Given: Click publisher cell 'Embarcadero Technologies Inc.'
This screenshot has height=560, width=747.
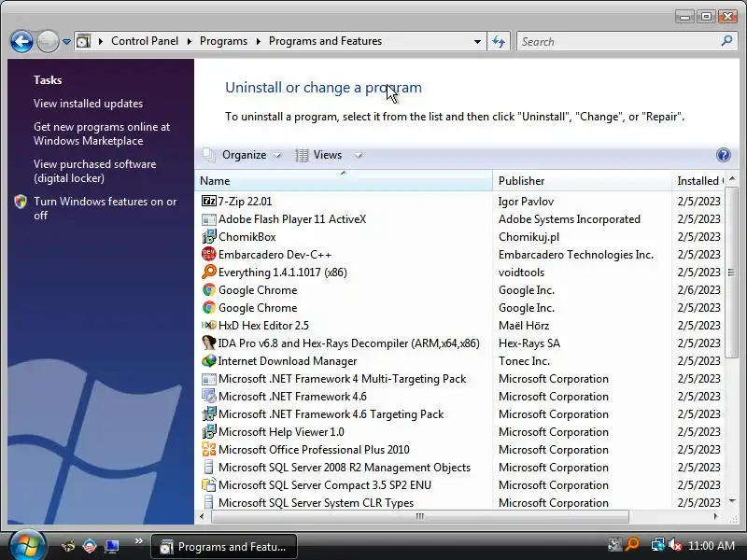Looking at the screenshot, I should [x=576, y=255].
